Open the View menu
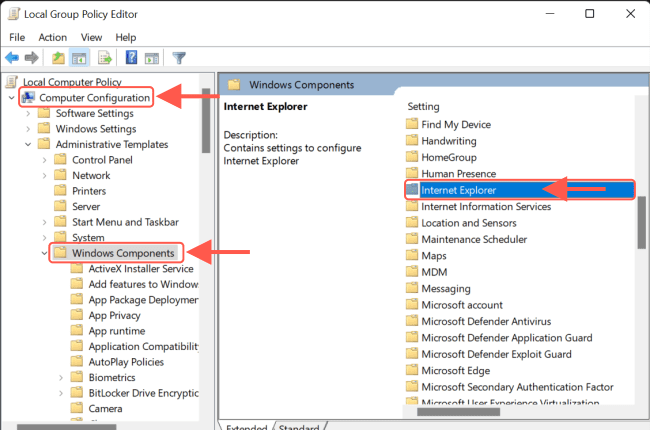The height and width of the screenshot is (430, 650). coord(90,37)
